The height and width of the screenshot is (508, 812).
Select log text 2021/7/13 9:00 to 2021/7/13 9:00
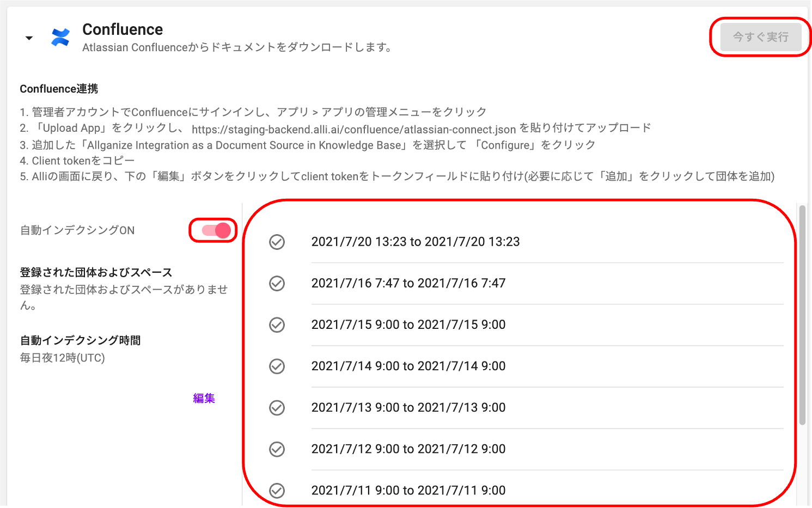tap(408, 407)
